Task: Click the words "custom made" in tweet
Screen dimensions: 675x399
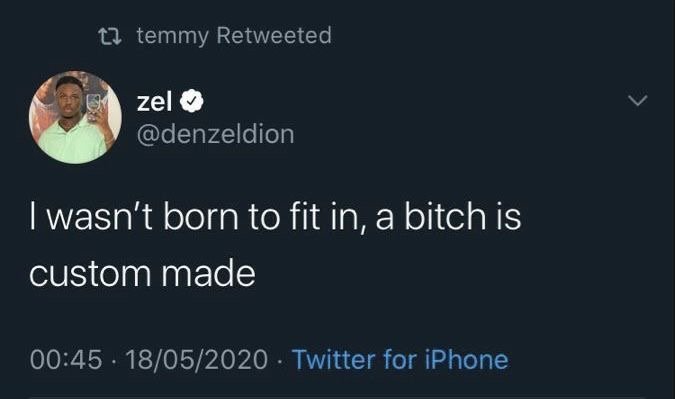Action: 142,273
